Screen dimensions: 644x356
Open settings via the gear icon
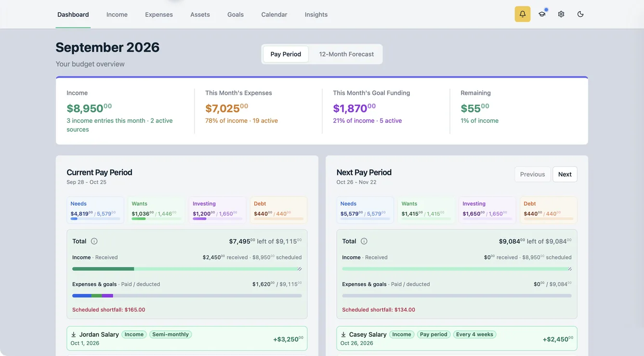[561, 14]
